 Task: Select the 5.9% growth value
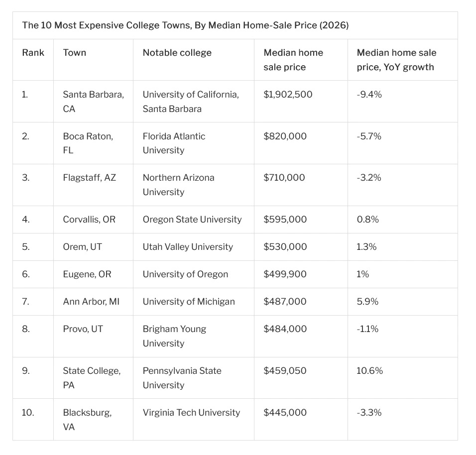click(x=367, y=301)
